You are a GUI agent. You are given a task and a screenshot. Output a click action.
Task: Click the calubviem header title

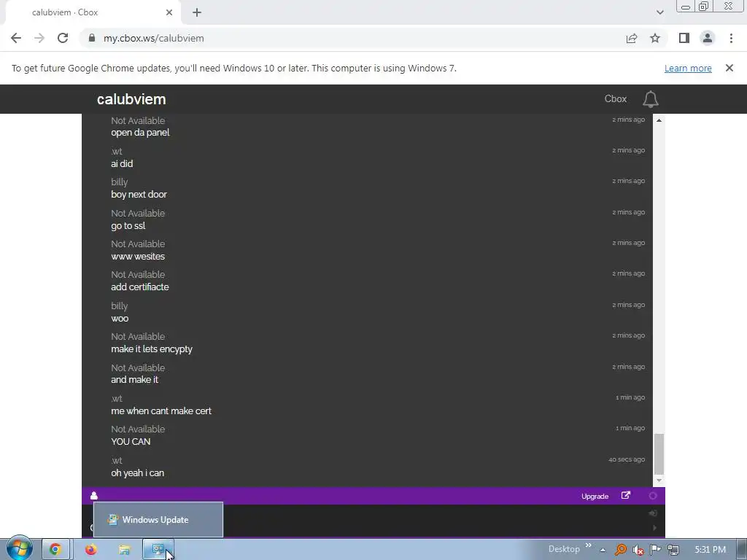131,99
